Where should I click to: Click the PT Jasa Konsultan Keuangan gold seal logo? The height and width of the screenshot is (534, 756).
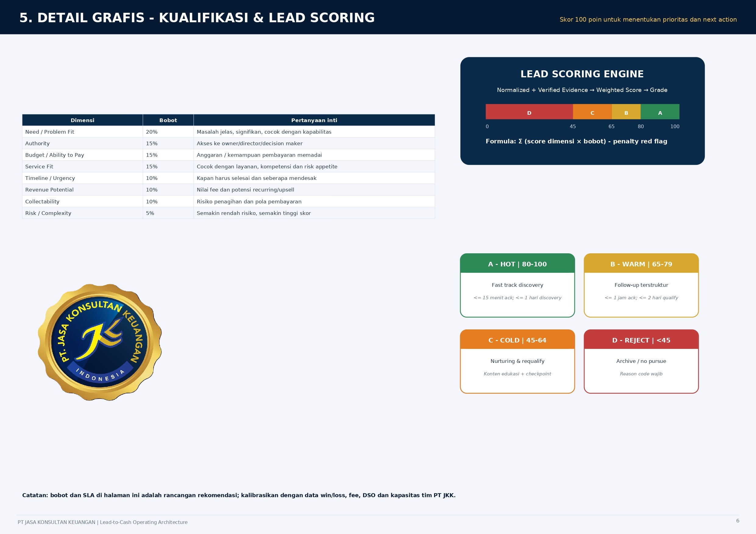(x=100, y=342)
